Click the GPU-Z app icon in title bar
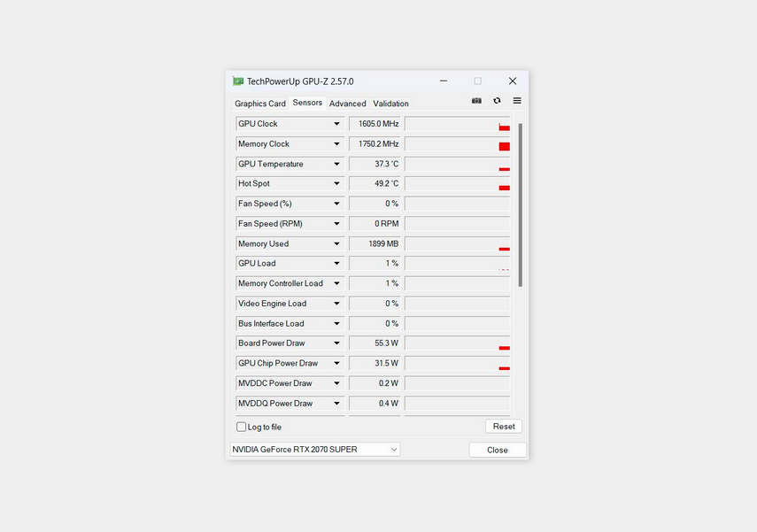Screen dimensions: 757x532 point(237,81)
